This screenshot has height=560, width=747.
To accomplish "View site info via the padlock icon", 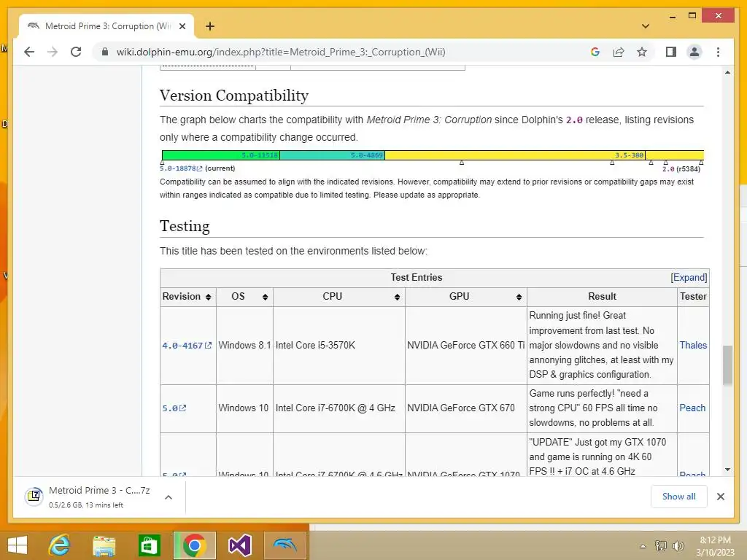I will tap(105, 52).
